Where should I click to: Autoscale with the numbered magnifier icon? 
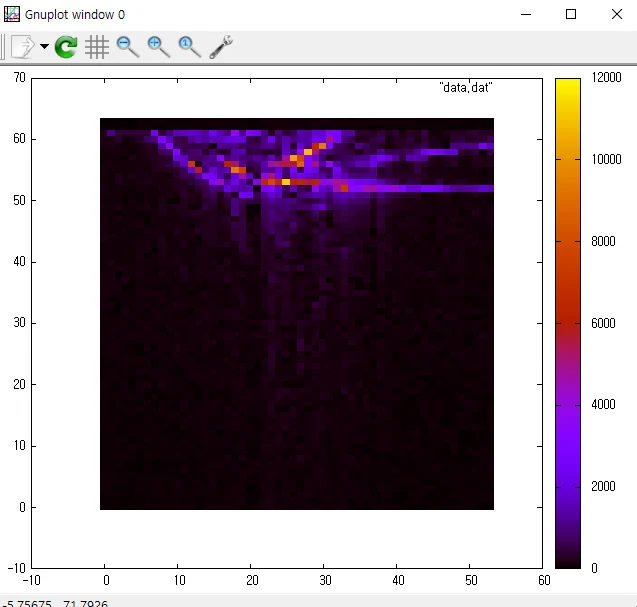coord(189,47)
